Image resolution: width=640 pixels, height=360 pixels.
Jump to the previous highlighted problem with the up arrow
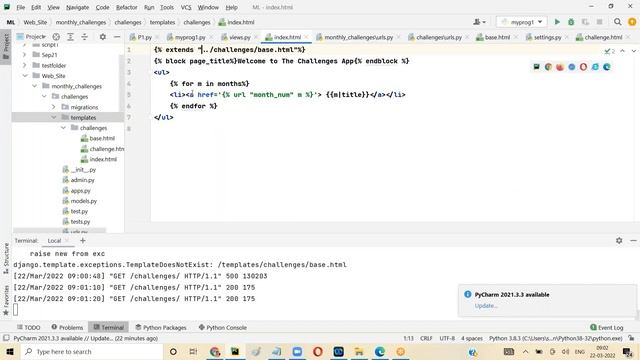pos(622,51)
